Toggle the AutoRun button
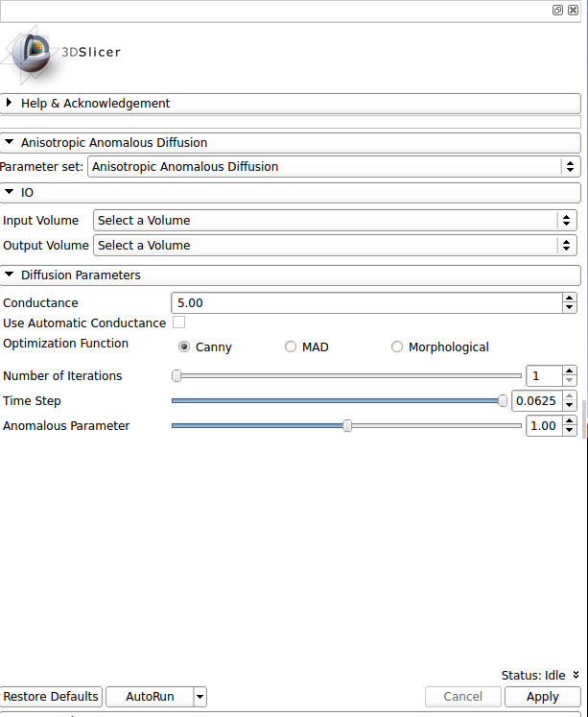Image resolution: width=588 pixels, height=717 pixels. point(150,697)
